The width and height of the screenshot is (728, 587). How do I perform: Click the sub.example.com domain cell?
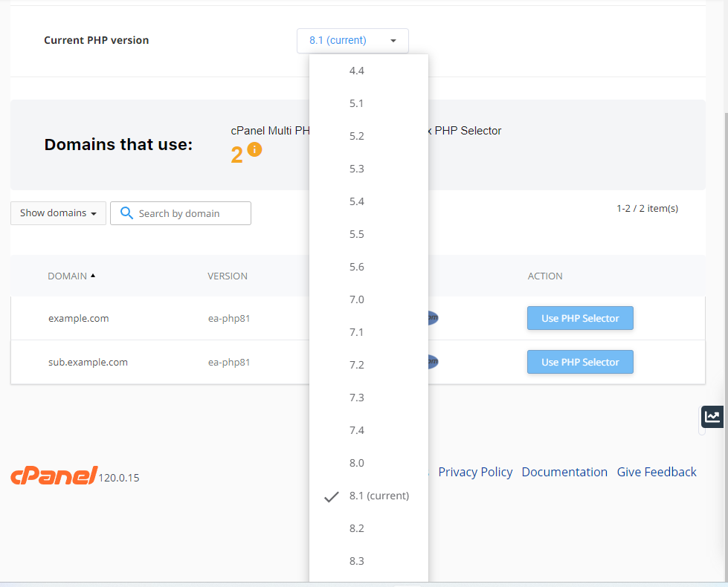88,362
